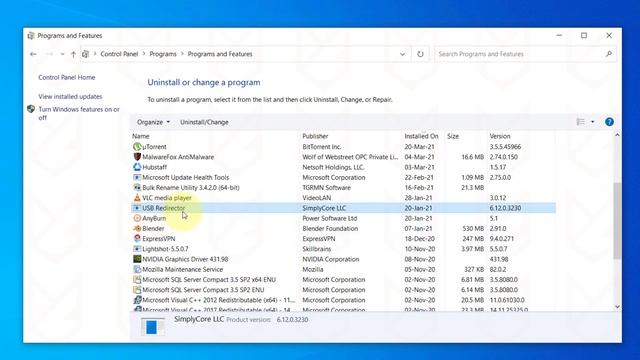Viewport: 640px width, 360px height.
Task: Click the NVIDIA Graphics Driver icon
Action: pyautogui.click(x=137, y=259)
